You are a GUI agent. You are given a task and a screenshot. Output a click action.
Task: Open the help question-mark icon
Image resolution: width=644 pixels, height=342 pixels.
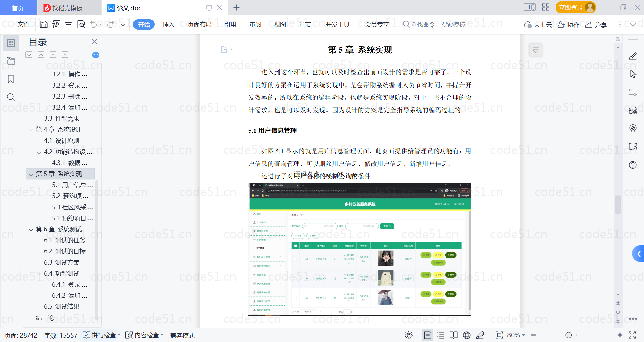pos(633,165)
